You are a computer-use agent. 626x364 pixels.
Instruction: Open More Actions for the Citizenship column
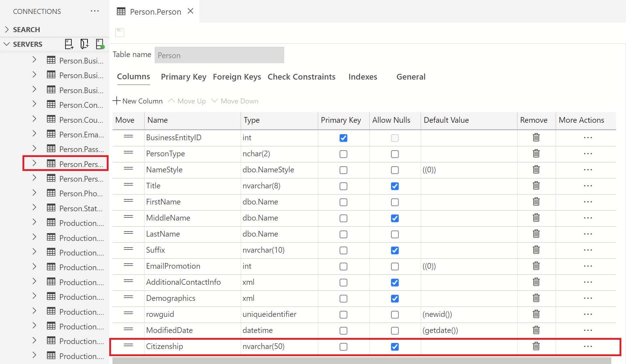pos(587,346)
